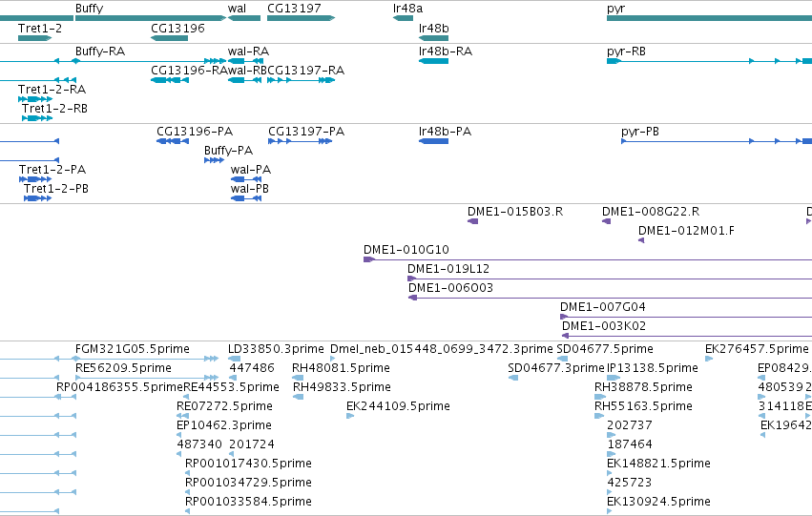Click the LD33850.3prime EST label
Viewport: 812px width, 516px height.
coord(276,349)
